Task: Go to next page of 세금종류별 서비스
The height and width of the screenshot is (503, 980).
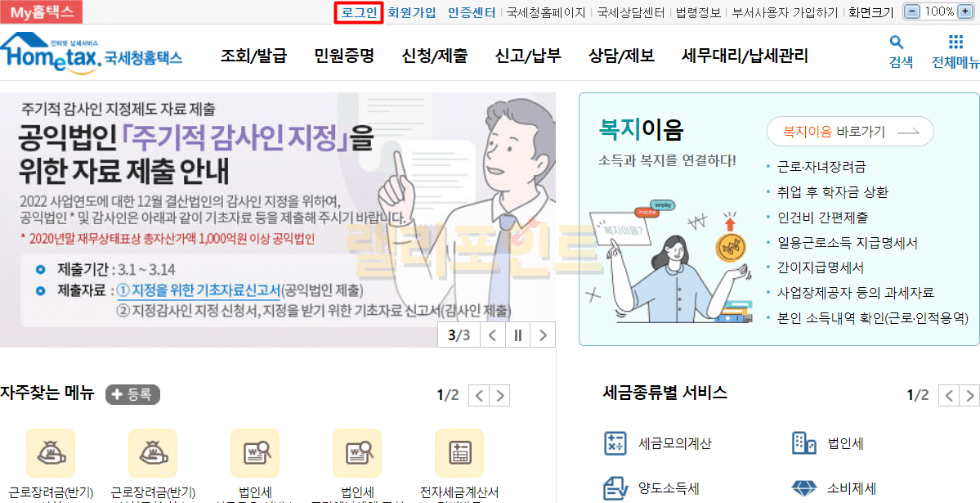Action: click(970, 395)
